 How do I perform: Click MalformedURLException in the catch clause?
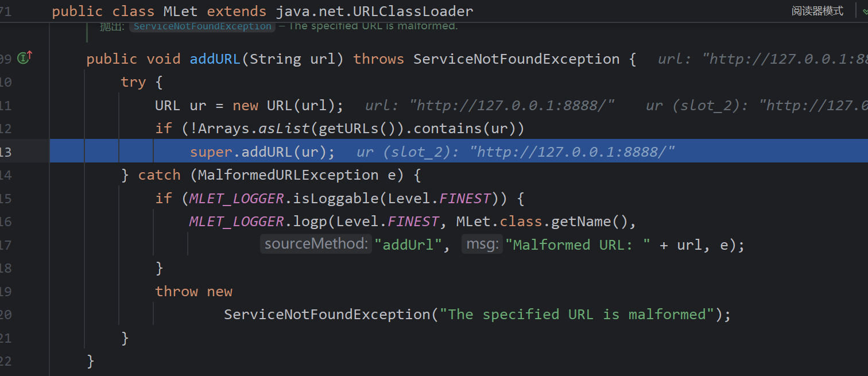288,175
